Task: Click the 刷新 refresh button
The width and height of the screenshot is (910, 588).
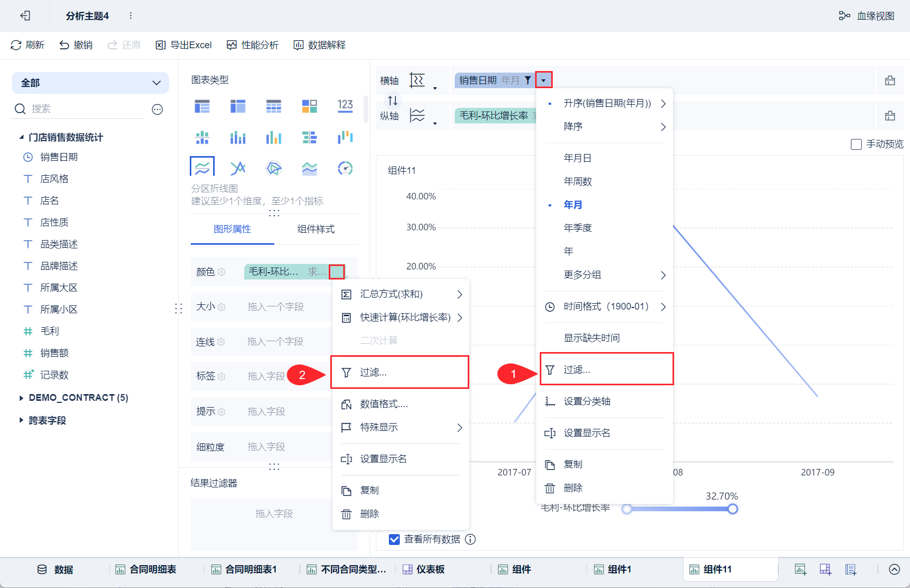Action: tap(27, 45)
